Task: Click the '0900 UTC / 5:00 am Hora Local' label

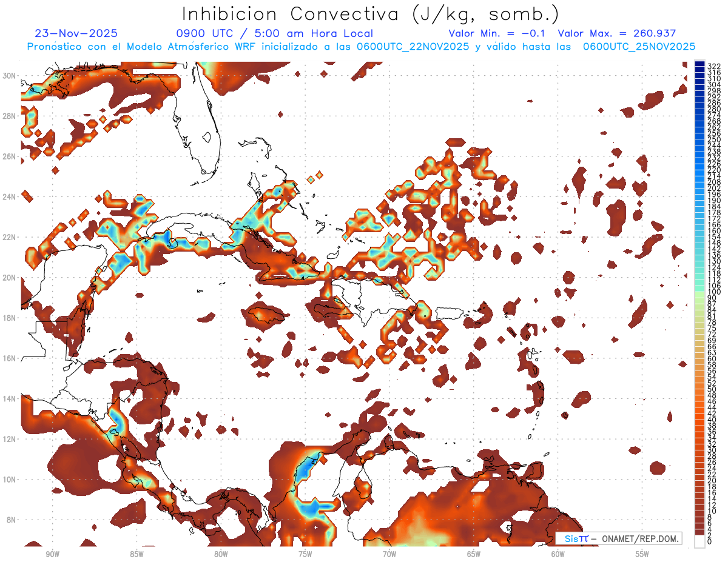Action: coord(275,34)
